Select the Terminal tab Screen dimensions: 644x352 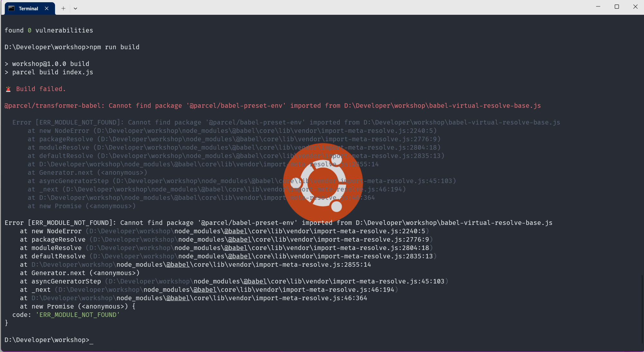point(30,8)
